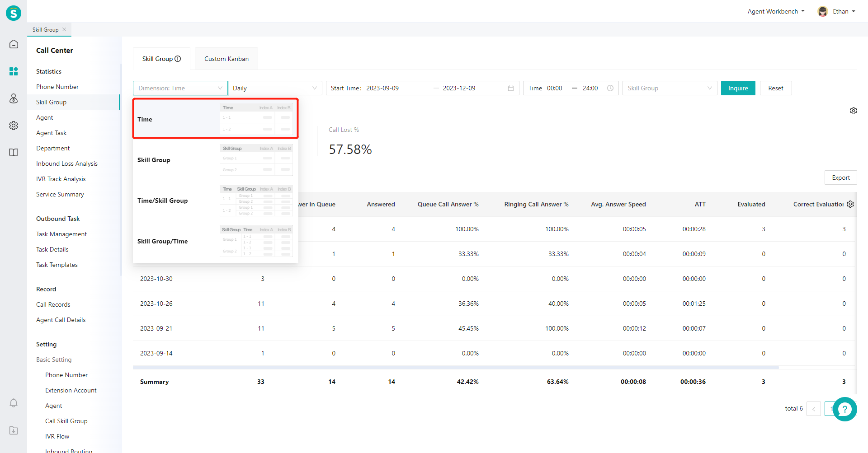Choose Time dimension option
868x453 pixels.
[x=216, y=119]
